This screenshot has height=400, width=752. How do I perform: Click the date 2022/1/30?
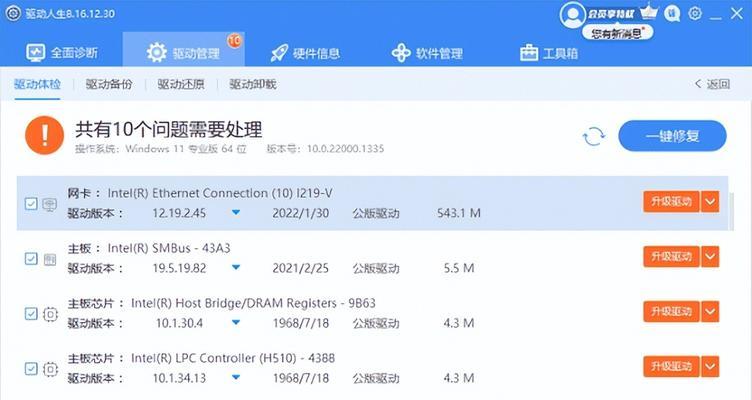301,213
